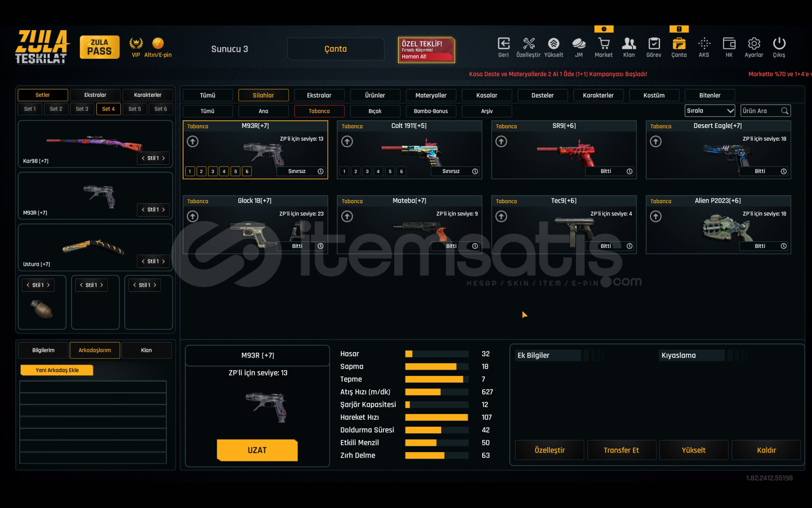Select slot 3 on Colt 1911[+5] card
The image size is (812, 508).
coord(367,171)
